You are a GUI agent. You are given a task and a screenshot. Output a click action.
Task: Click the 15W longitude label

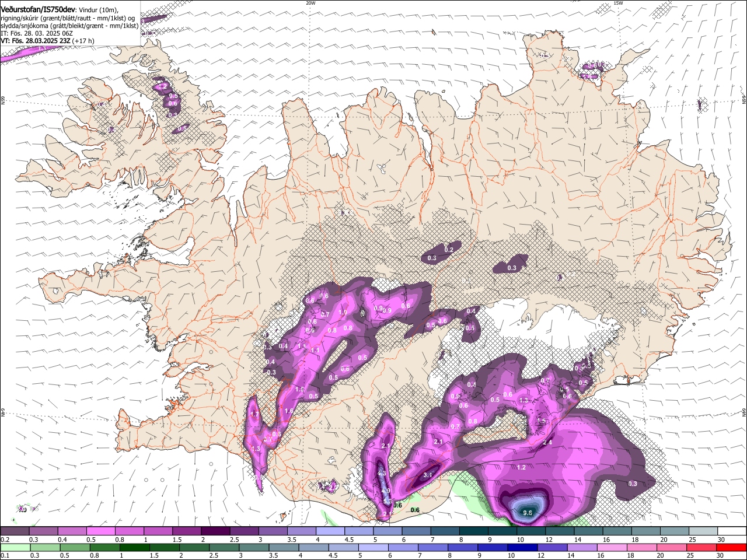[618, 3]
